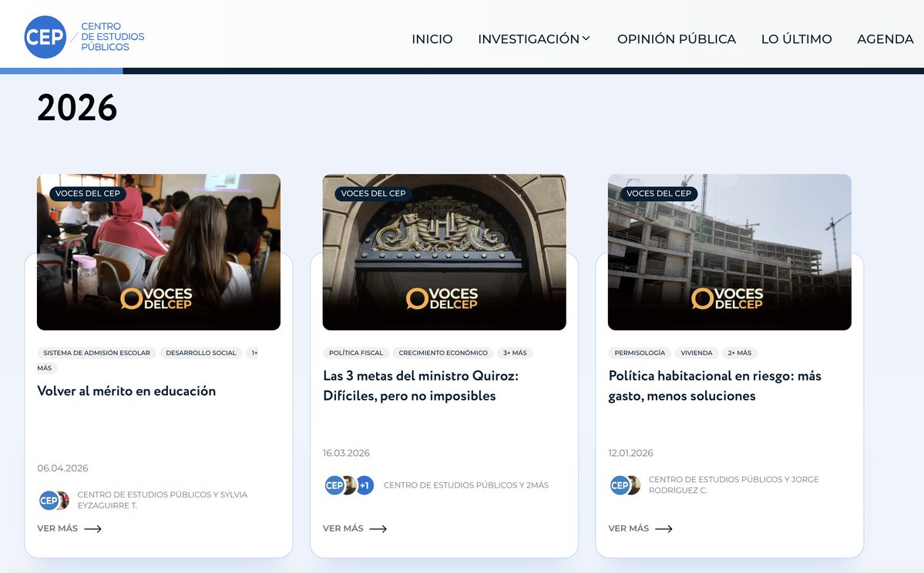Screen dimensions: 924x573
Task: Expand the 3+ MÁS tags chip
Action: click(515, 353)
